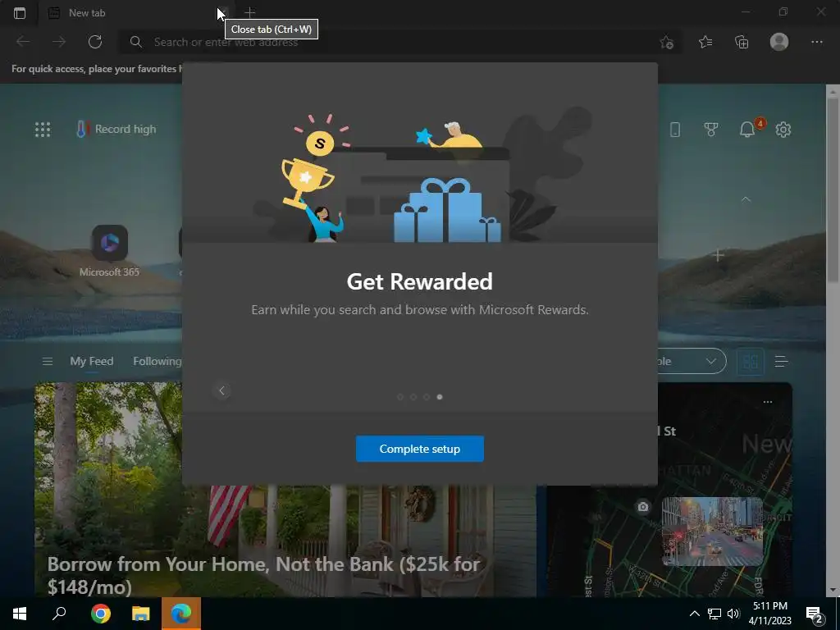Open the Microsoft 365 quick link
The width and height of the screenshot is (840, 630).
[109, 251]
